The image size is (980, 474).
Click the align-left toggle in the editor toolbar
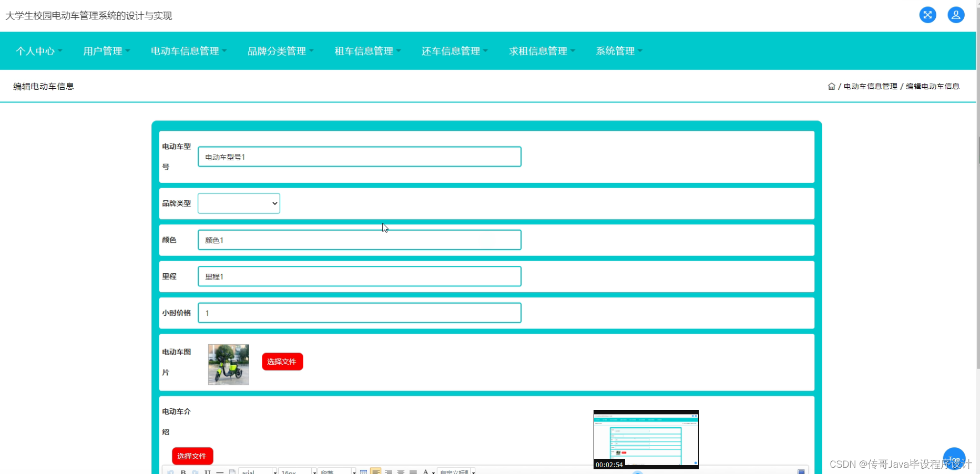[x=376, y=471]
